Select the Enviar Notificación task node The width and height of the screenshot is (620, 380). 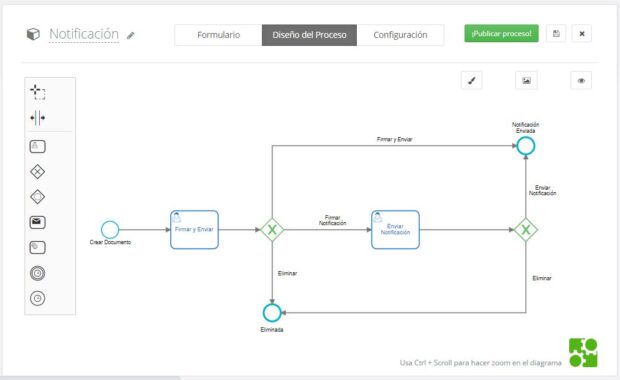395,230
